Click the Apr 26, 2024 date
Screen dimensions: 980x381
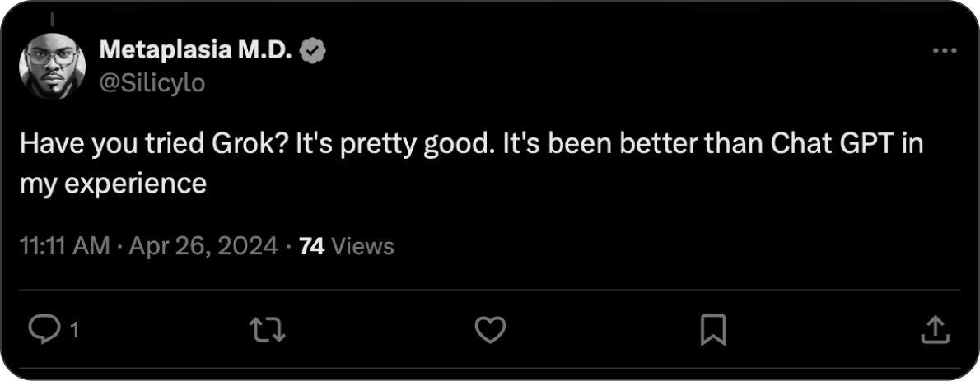(x=202, y=246)
